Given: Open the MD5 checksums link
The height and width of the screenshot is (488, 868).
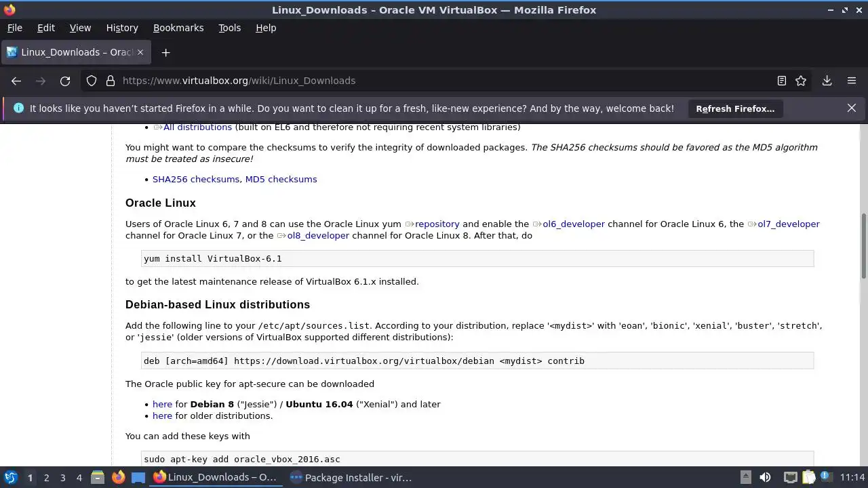Looking at the screenshot, I should click(281, 179).
